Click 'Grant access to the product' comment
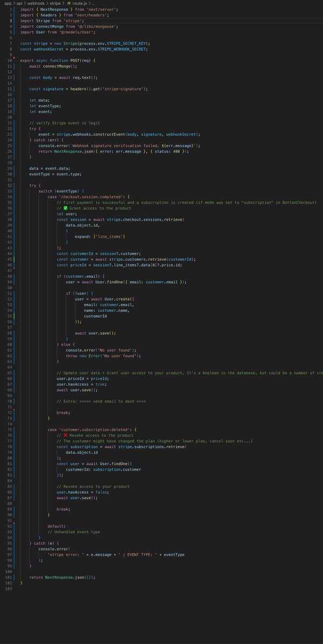The height and width of the screenshot is (644, 323). 100,208
